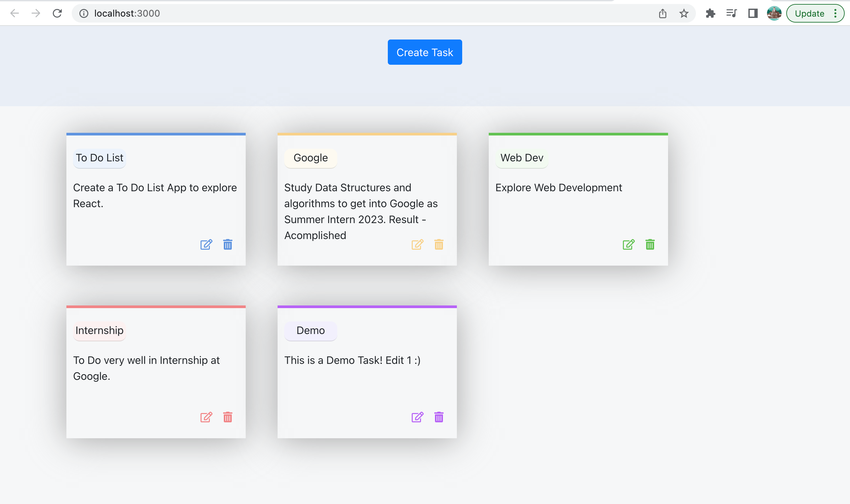The image size is (850, 504).
Task: Delete the Internship task
Action: [x=227, y=417]
